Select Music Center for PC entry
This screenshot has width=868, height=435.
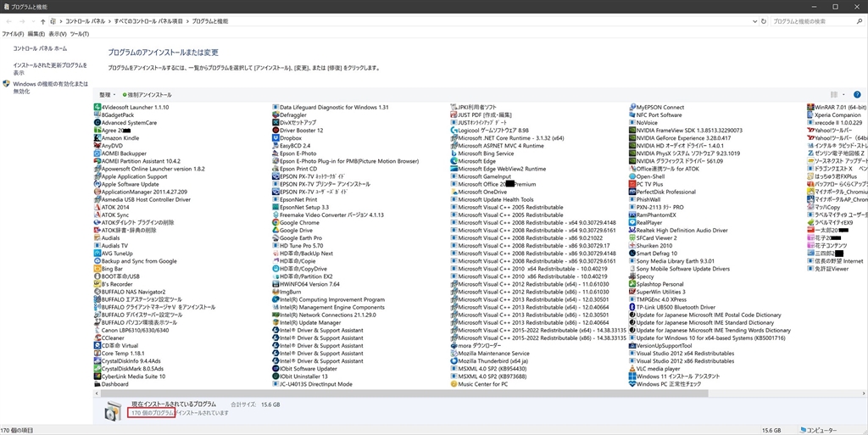(480, 384)
